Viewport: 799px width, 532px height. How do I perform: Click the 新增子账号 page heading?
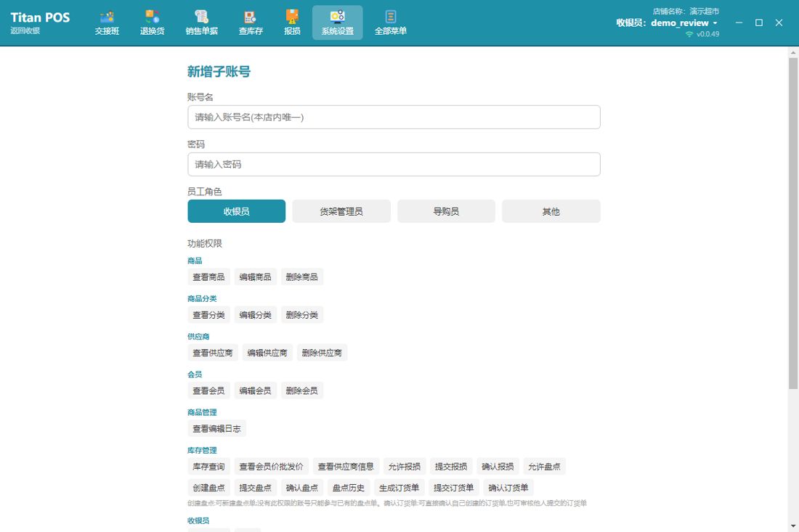pos(219,72)
